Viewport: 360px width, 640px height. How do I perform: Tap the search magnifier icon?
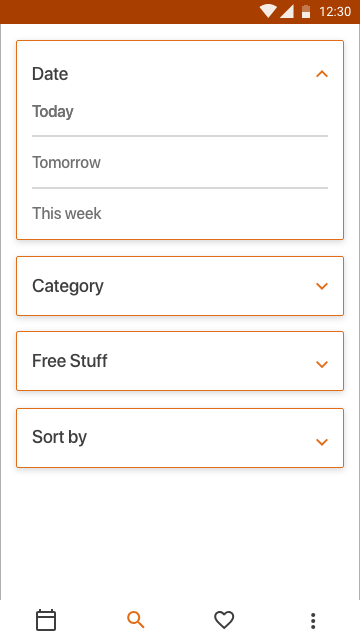click(x=136, y=620)
